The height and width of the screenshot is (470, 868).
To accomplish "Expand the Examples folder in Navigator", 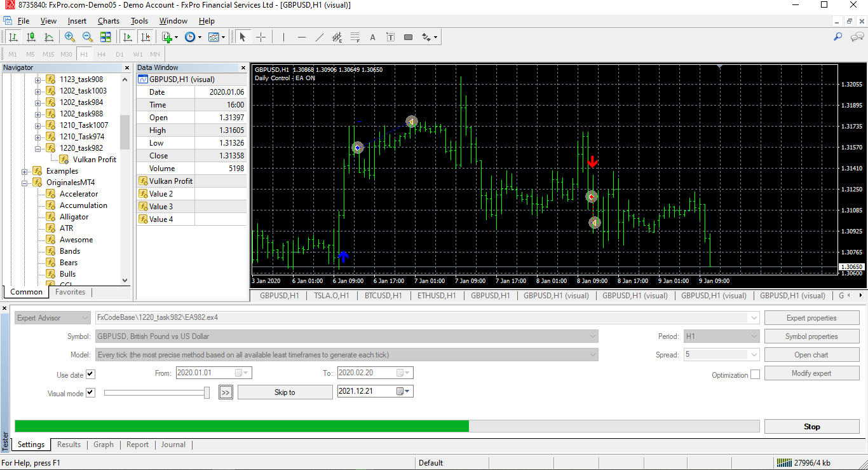I will pos(25,171).
